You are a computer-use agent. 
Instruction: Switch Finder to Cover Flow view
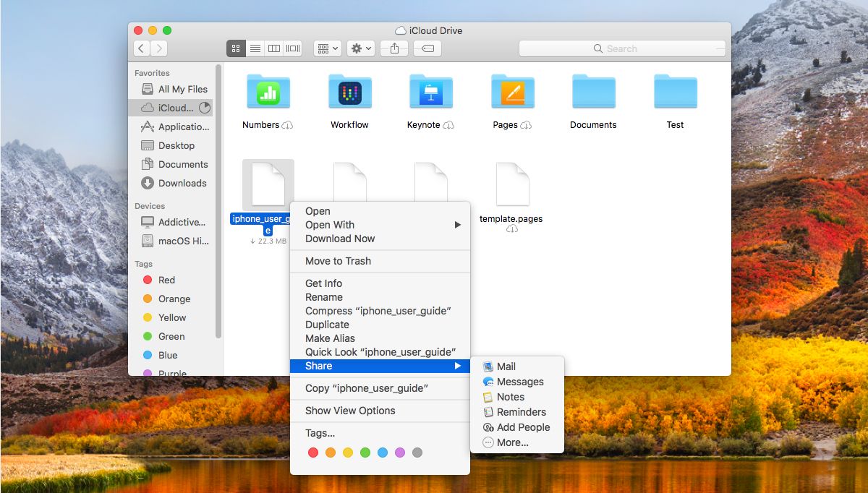tap(293, 48)
